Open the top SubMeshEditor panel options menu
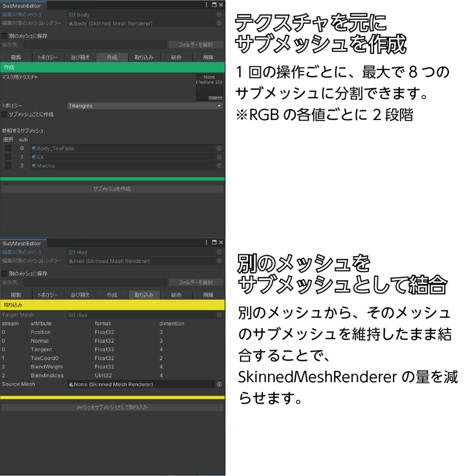 point(206,5)
